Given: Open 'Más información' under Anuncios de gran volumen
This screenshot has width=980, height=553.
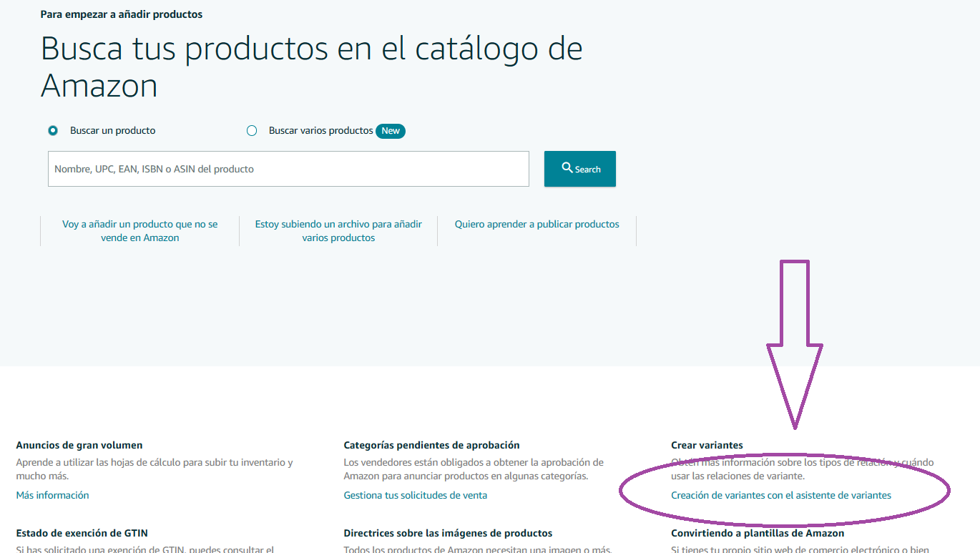Looking at the screenshot, I should (52, 495).
